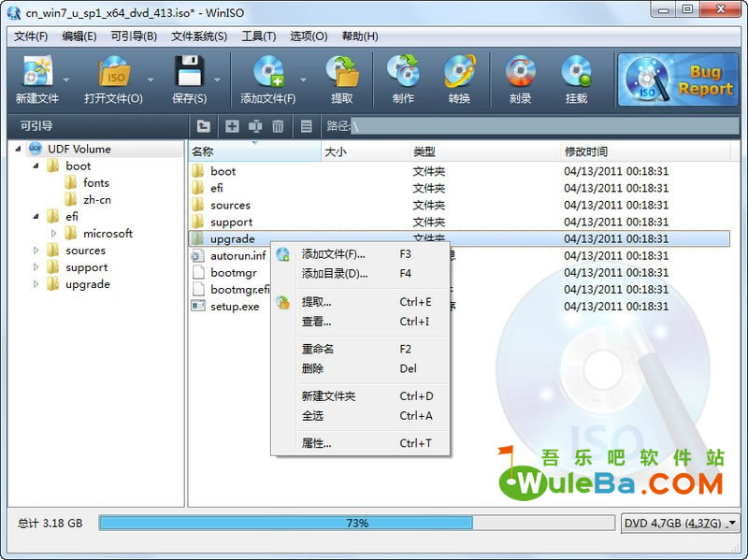This screenshot has width=748, height=560.
Task: Choose 提取... in context menu
Action: (x=361, y=302)
